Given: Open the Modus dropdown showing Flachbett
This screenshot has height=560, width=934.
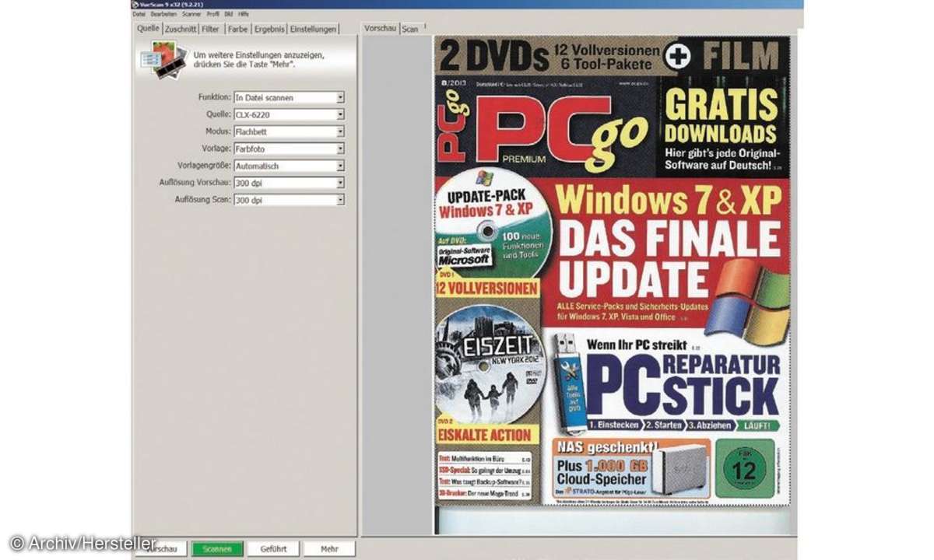Looking at the screenshot, I should click(289, 131).
